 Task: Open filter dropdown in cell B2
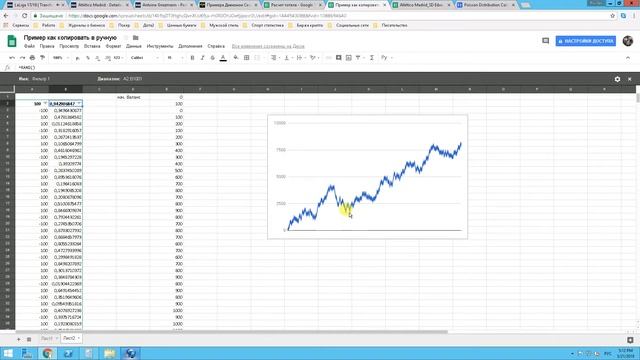(79, 104)
